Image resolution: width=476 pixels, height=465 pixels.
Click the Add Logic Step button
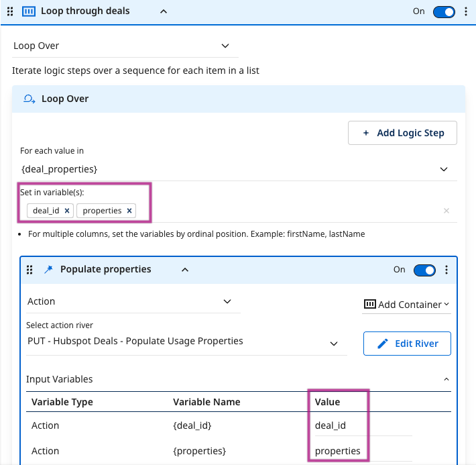[402, 133]
